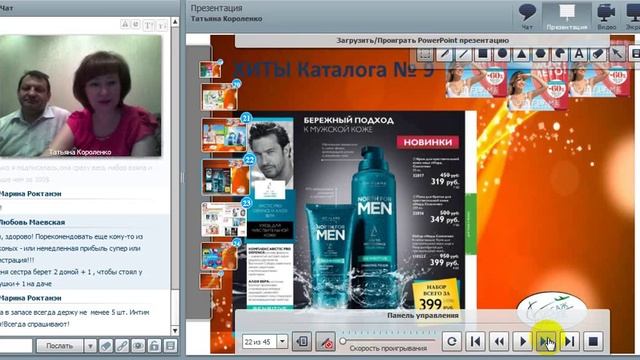Screen dimensions: 640x360
Task: Select the hexagon shape tool
Action: click(540, 54)
